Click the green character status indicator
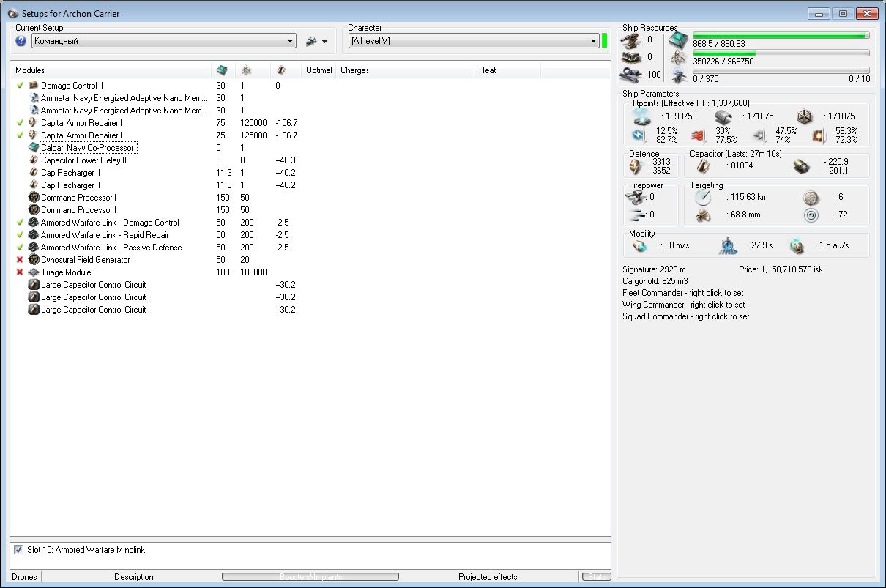Image resolution: width=886 pixels, height=588 pixels. [x=605, y=41]
